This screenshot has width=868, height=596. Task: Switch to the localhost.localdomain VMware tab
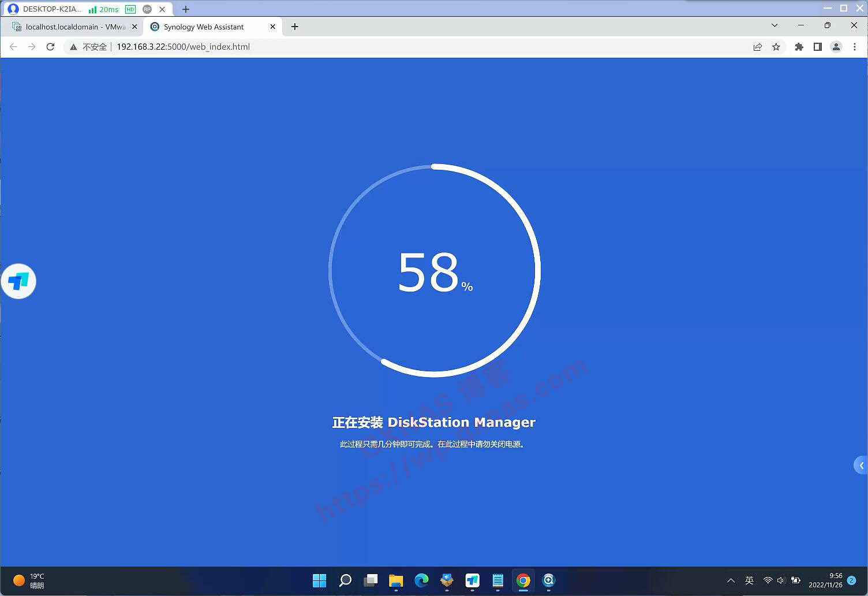[75, 27]
